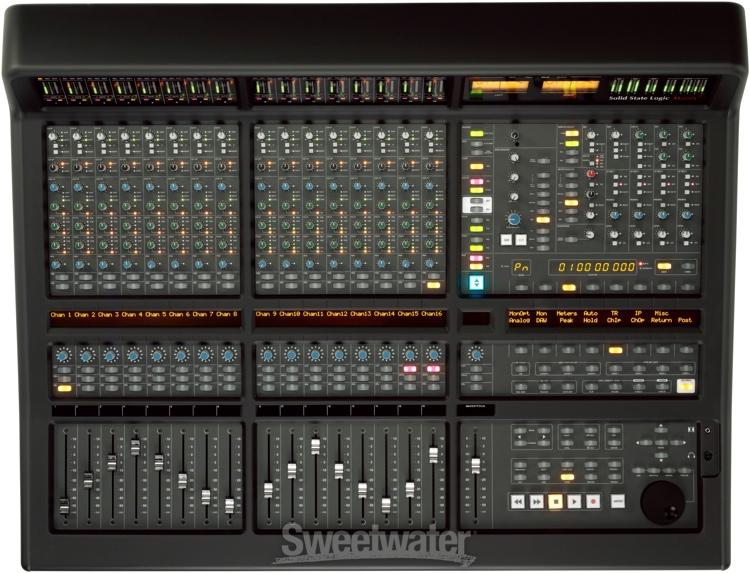Tap the headphone symbol beside the jack
The width and height of the screenshot is (750, 573).
[691, 455]
